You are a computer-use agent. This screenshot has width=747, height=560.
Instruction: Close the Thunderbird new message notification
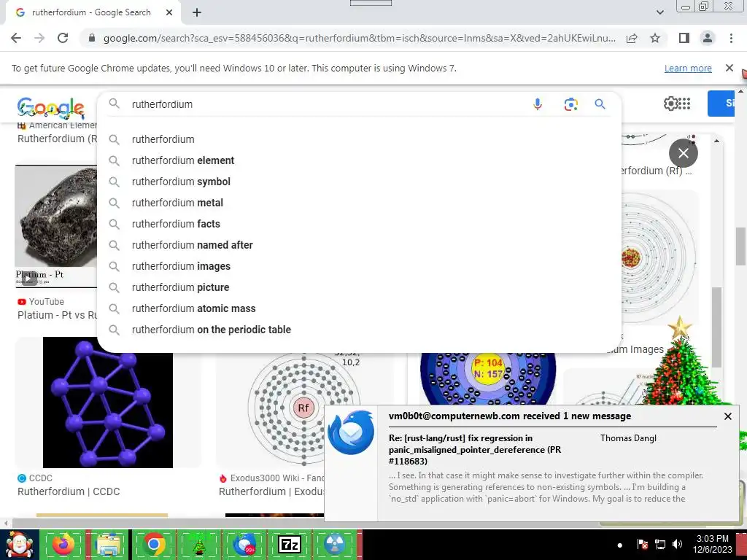tap(727, 416)
